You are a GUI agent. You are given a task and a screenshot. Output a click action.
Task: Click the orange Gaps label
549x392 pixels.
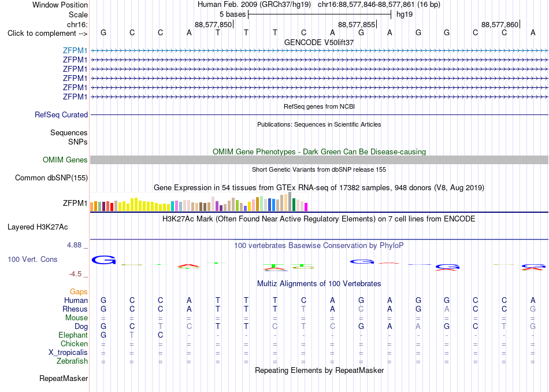tap(79, 291)
